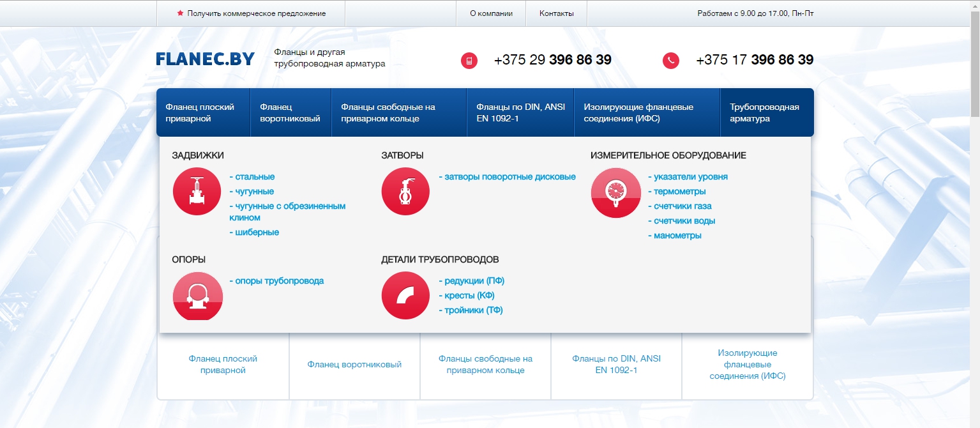
Task: Open манометры link
Action: click(675, 236)
